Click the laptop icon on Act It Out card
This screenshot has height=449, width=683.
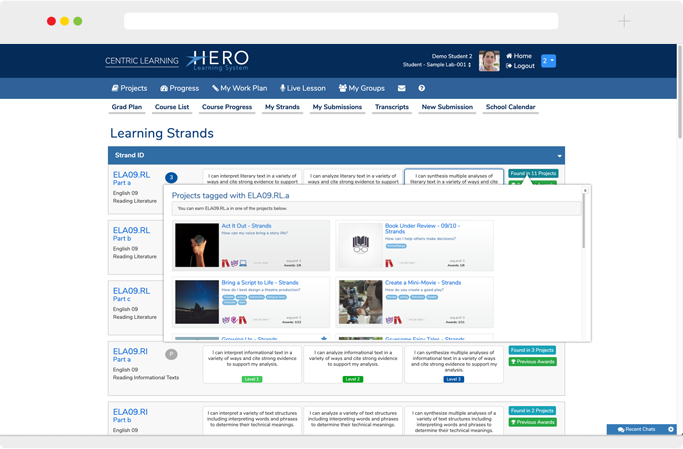pyautogui.click(x=243, y=263)
